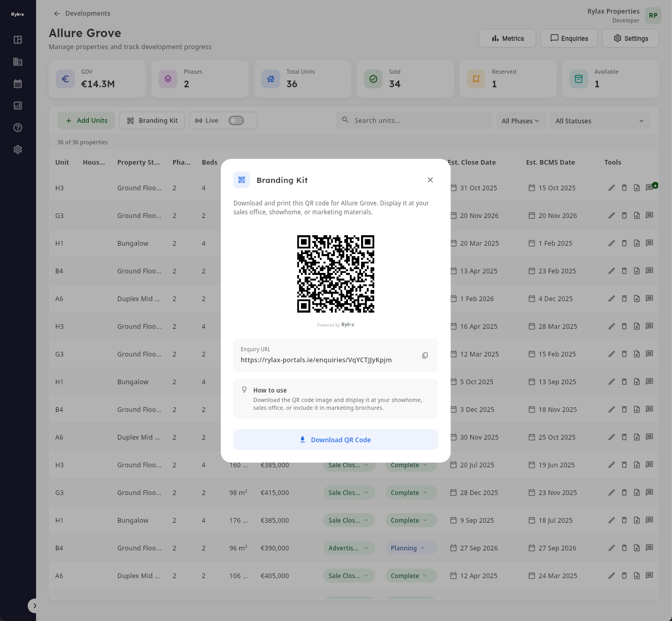The image size is (672, 621).
Task: Add document to the 20 Mar 2025 row
Action: coord(637,243)
